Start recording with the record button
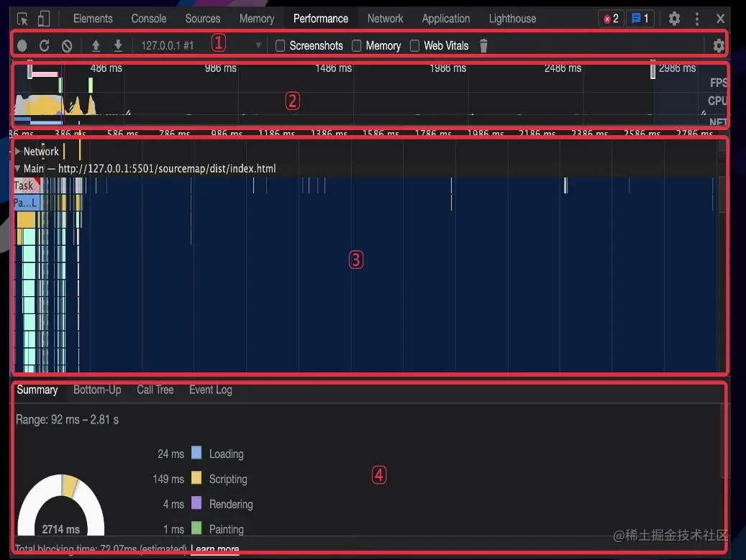Viewport: 746px width, 560px height. click(x=22, y=45)
